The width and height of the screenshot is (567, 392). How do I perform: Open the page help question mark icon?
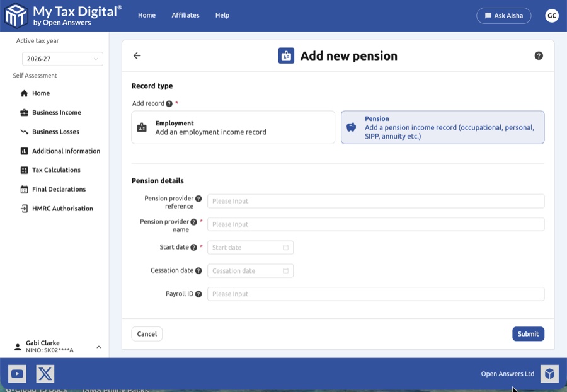pos(539,55)
